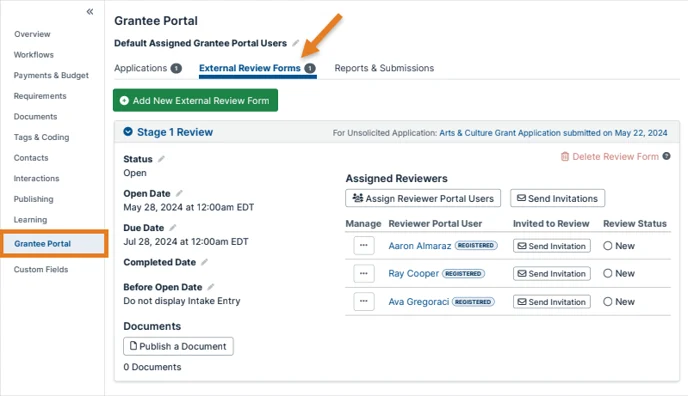Click Registered badge next to Aaron Almaraz
The width and height of the screenshot is (688, 396).
(x=476, y=246)
